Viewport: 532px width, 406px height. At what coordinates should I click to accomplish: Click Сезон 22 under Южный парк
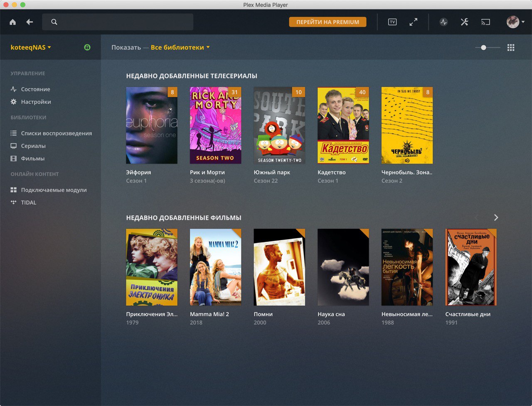click(x=266, y=181)
